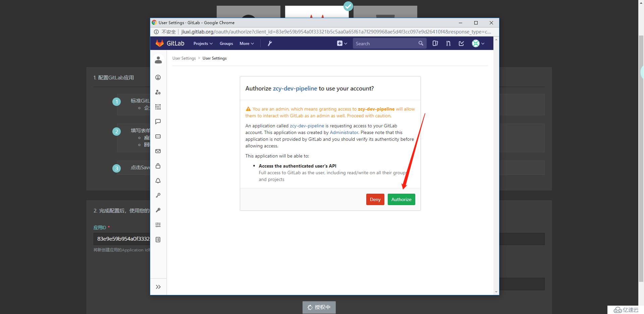Open Notifications bell sidebar icon
Image resolution: width=644 pixels, height=314 pixels.
158,181
